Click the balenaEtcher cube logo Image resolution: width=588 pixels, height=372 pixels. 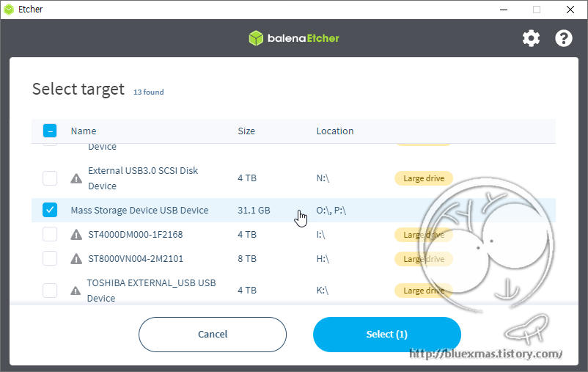click(256, 38)
